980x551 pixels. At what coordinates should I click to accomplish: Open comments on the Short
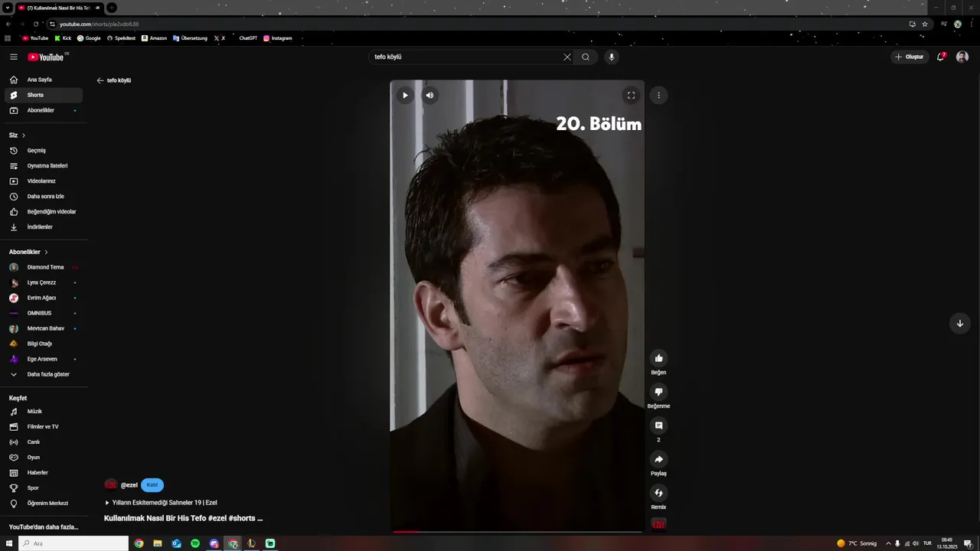(658, 425)
